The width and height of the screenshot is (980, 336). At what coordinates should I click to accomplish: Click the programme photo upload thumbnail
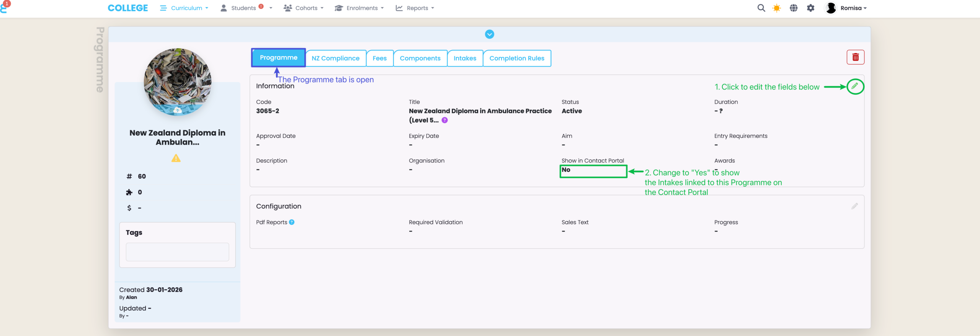pos(177,82)
